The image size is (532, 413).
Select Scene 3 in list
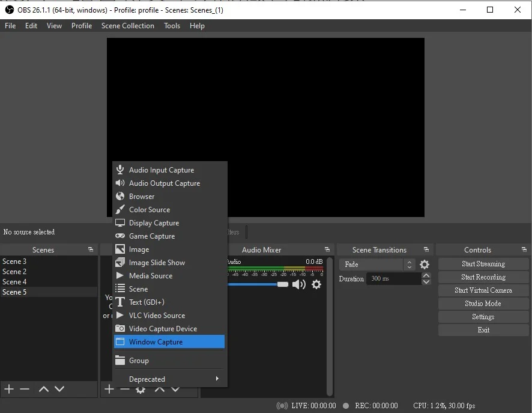[49, 261]
